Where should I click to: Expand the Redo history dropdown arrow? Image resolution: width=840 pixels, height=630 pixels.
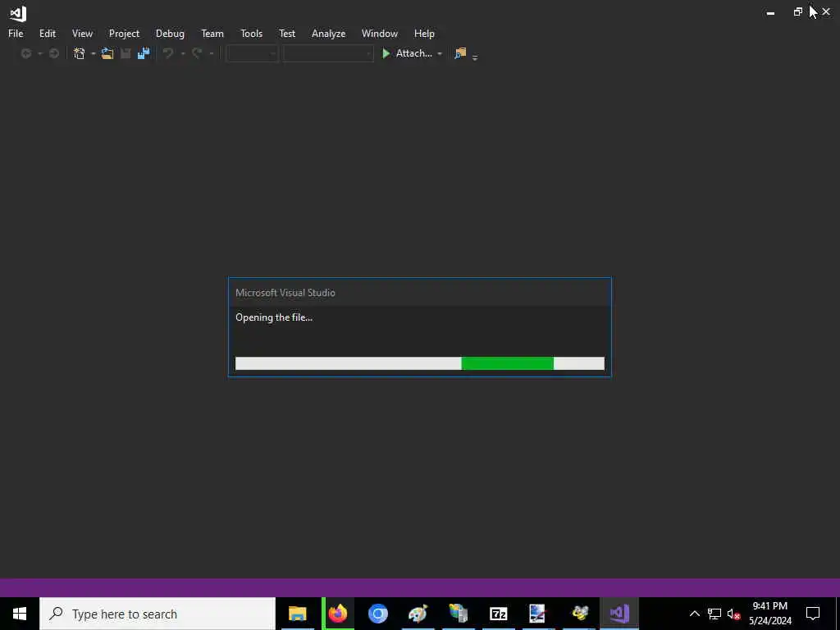pyautogui.click(x=211, y=53)
